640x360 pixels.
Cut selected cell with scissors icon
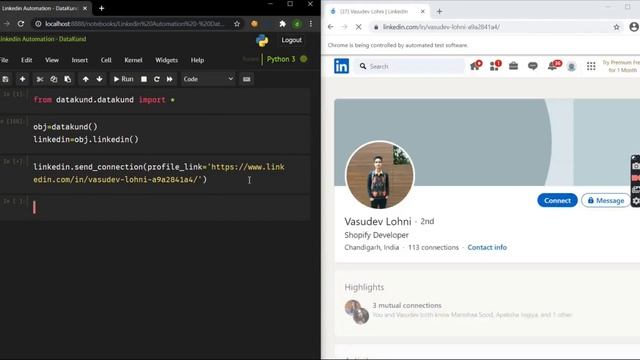(40, 79)
